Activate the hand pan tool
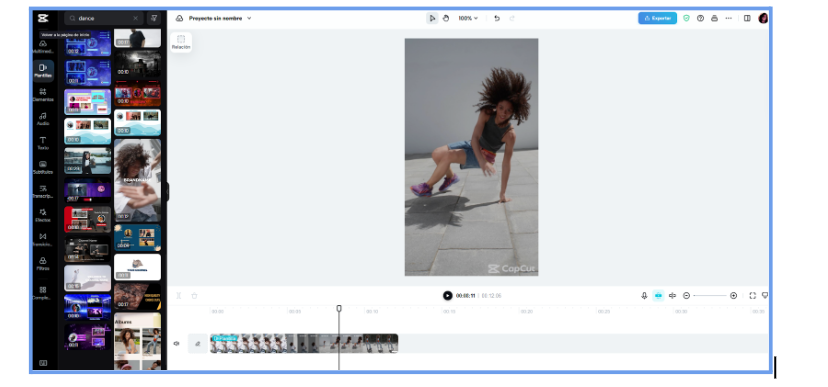Viewport: 828px width, 387px height. point(446,18)
